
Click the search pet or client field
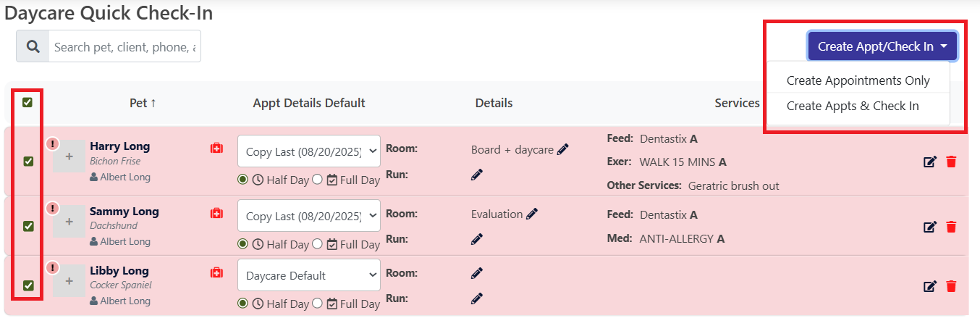[x=124, y=46]
